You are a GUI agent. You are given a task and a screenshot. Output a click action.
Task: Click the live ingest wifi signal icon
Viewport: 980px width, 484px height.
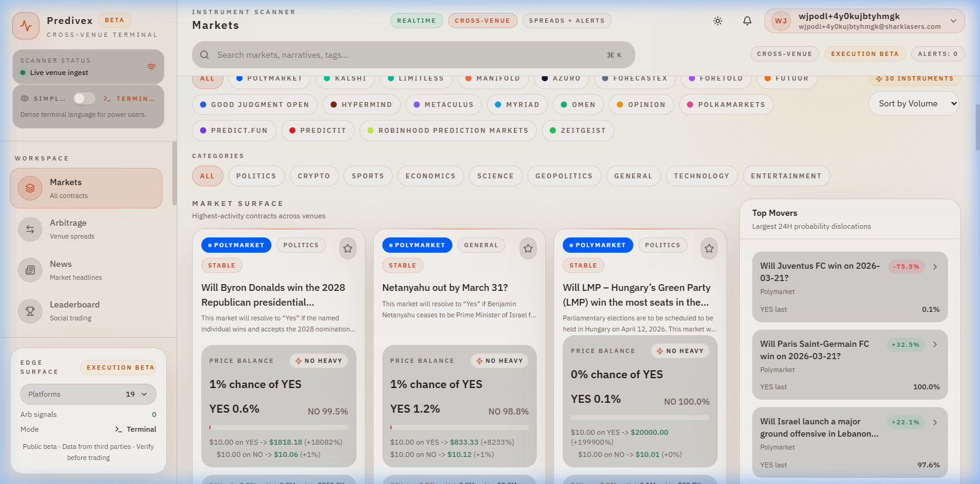tap(151, 66)
